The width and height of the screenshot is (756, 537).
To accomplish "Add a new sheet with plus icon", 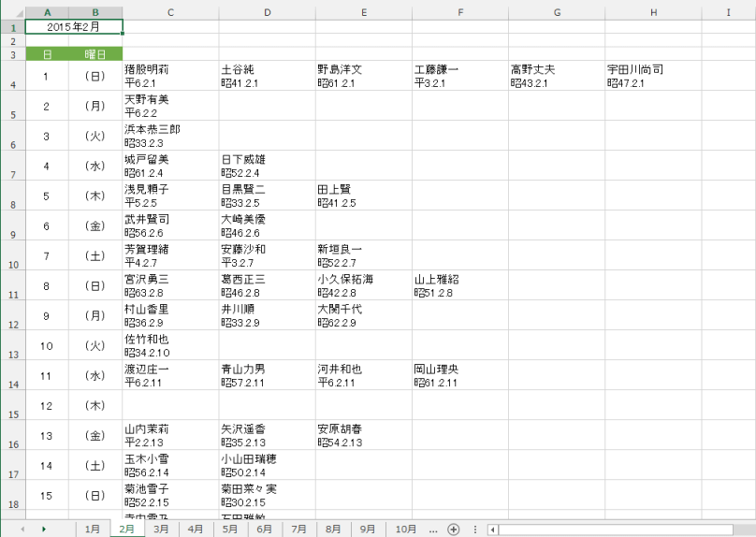I will pos(453,530).
